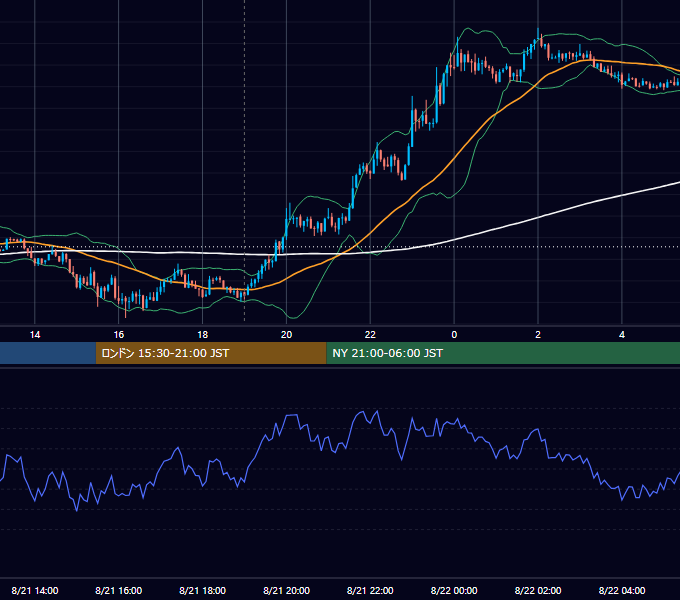Click the 8/22 00:00 time label

[454, 590]
